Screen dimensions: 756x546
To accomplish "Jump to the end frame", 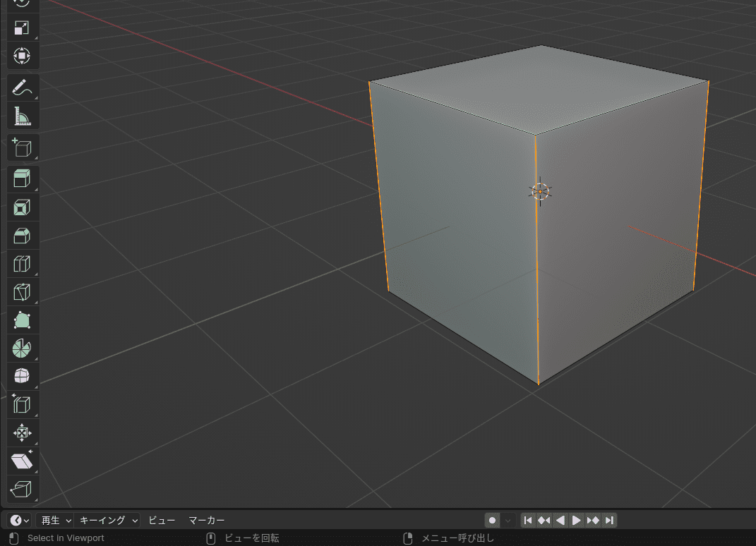I will [x=609, y=520].
